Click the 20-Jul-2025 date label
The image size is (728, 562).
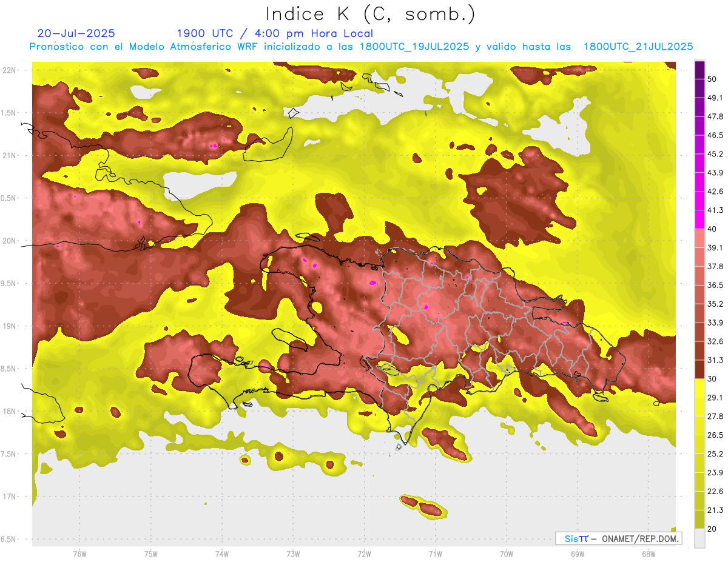(x=76, y=33)
